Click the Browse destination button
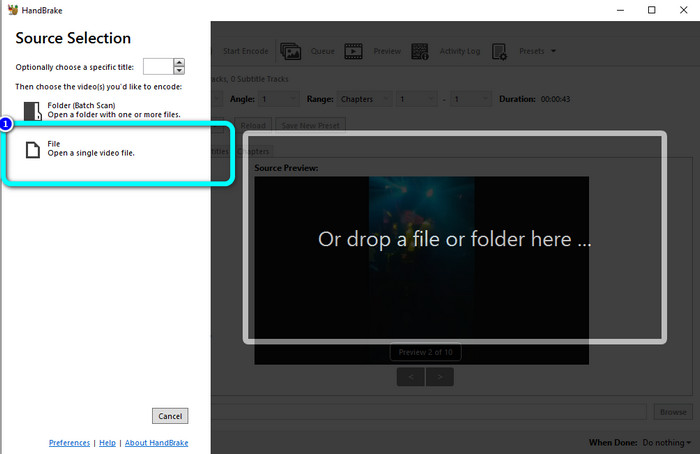This screenshot has height=454, width=700. click(673, 412)
